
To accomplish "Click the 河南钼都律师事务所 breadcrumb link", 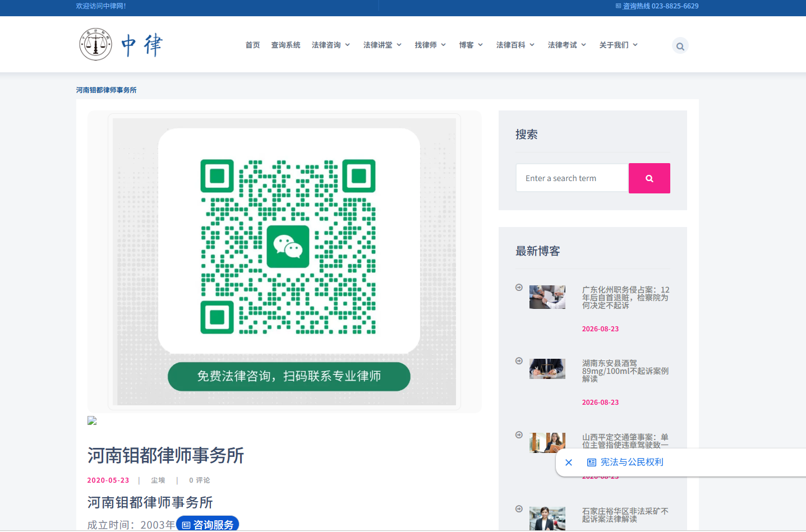I will (107, 90).
